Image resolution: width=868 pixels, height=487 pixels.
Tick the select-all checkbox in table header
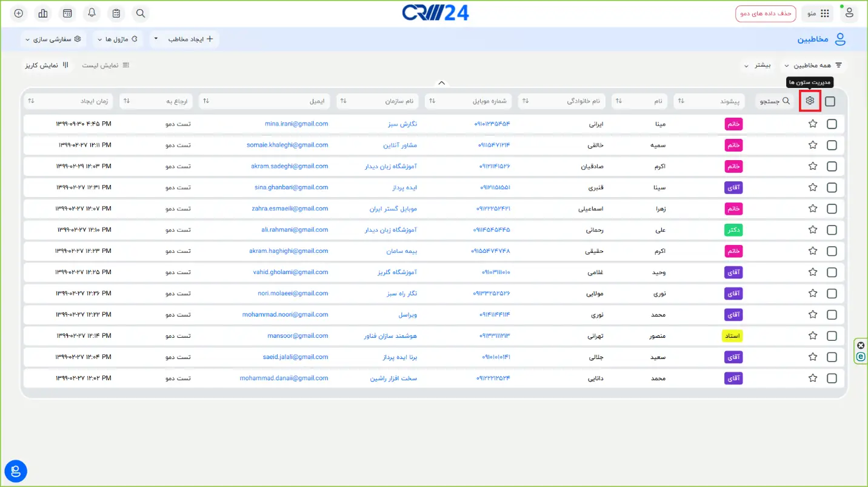click(830, 101)
